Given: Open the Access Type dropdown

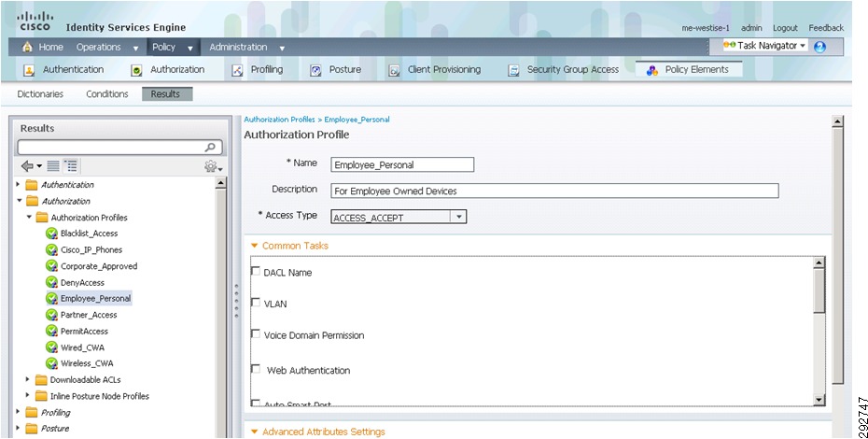Looking at the screenshot, I should pos(458,217).
